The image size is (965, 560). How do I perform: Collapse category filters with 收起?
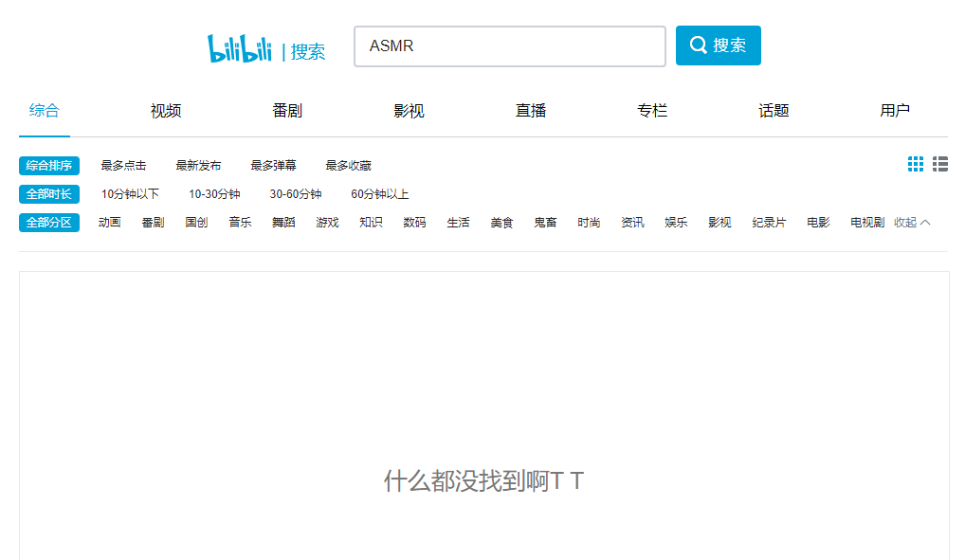pyautogui.click(x=912, y=223)
